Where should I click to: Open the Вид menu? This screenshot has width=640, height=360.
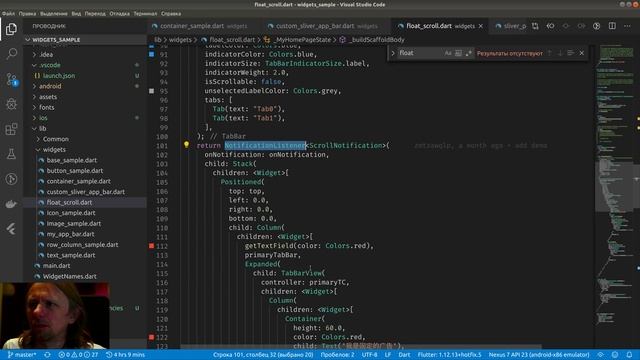(x=76, y=13)
